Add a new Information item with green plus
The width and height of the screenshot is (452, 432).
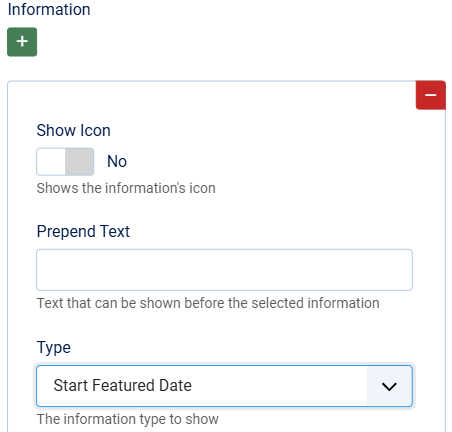point(22,42)
